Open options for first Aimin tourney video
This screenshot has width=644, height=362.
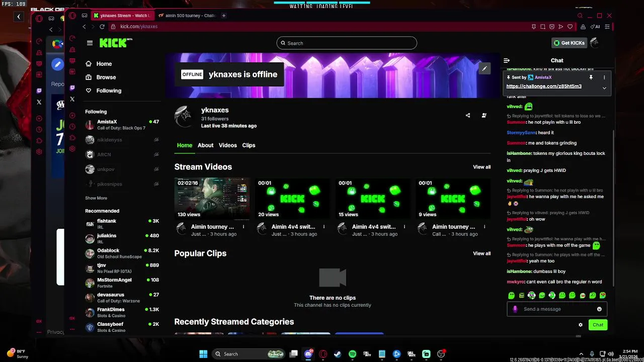click(244, 227)
